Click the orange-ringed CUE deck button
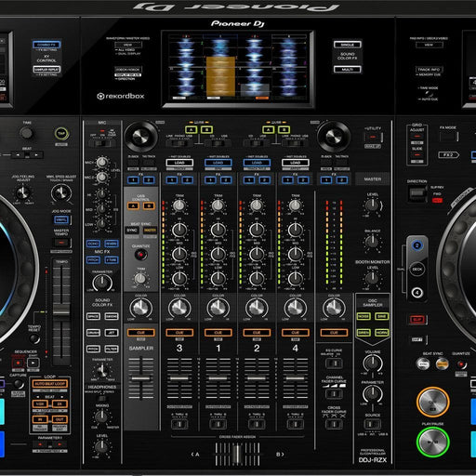The image size is (476, 476). point(433,402)
